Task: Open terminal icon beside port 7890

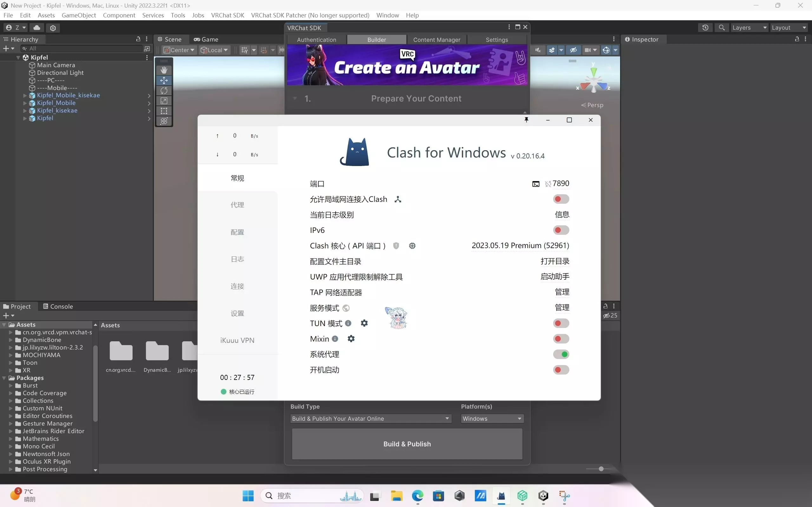Action: tap(536, 184)
